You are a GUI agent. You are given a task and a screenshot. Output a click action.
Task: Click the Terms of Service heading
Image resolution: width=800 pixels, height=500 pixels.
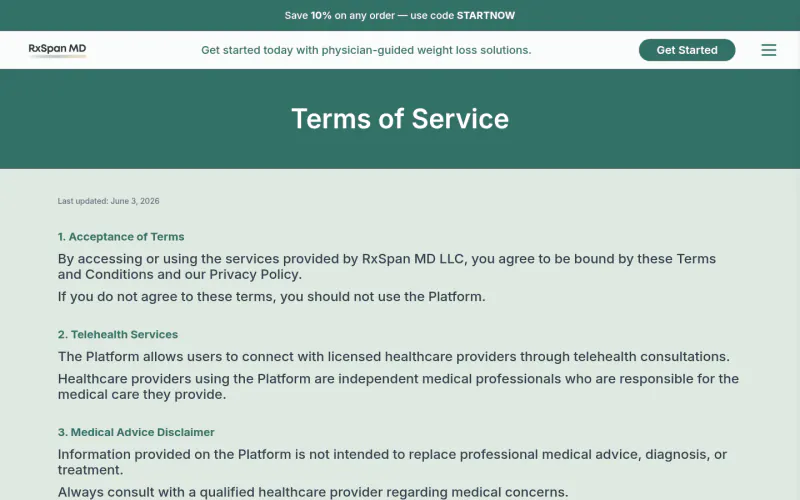[400, 118]
